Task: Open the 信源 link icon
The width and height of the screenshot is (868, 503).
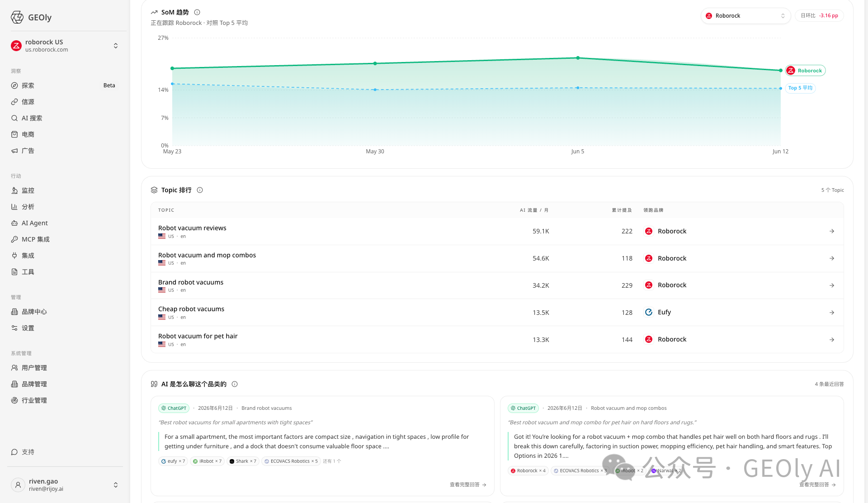Action: (14, 102)
